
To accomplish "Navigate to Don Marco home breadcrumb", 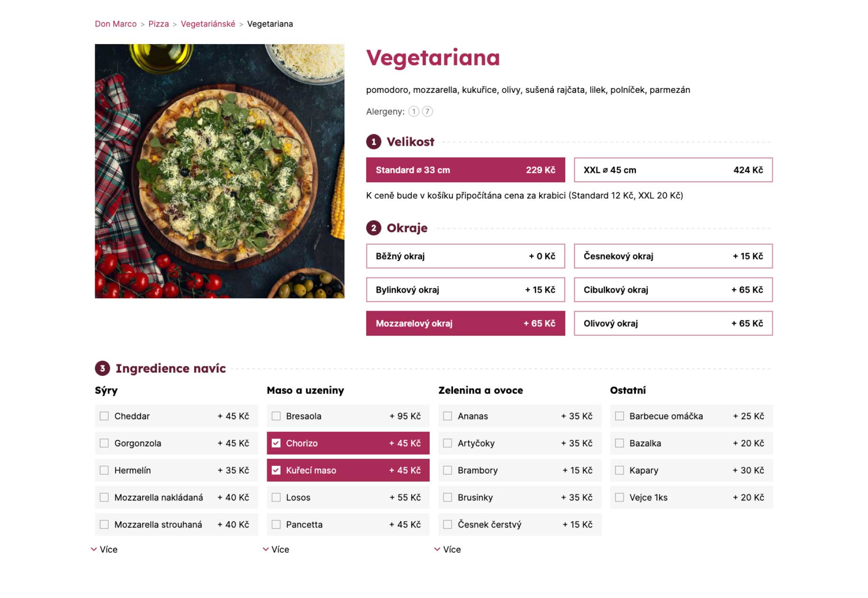I will coord(116,24).
